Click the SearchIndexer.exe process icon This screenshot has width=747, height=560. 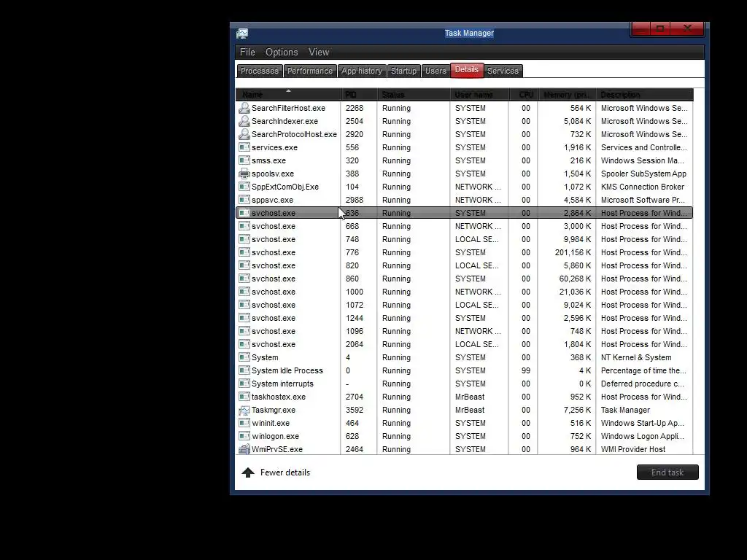point(244,121)
